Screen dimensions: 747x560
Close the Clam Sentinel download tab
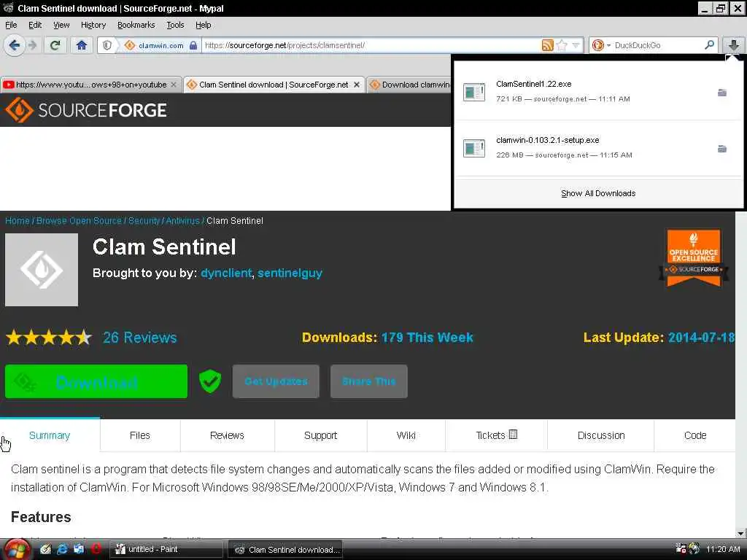pyautogui.click(x=356, y=85)
